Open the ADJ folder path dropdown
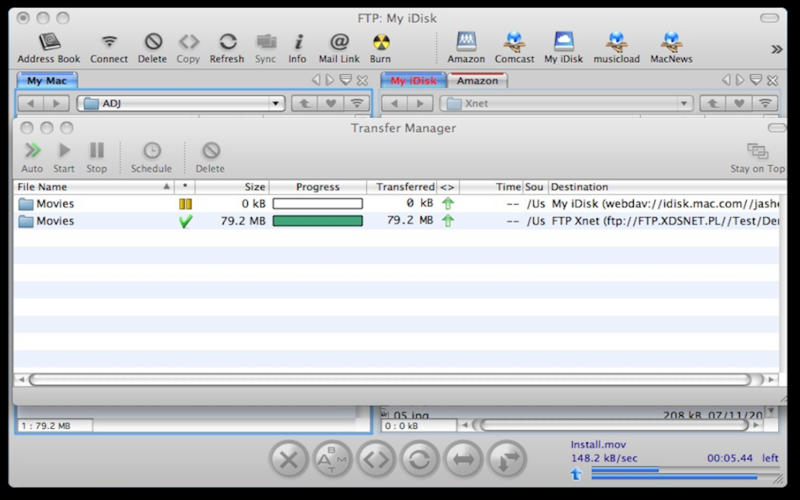 (181, 104)
